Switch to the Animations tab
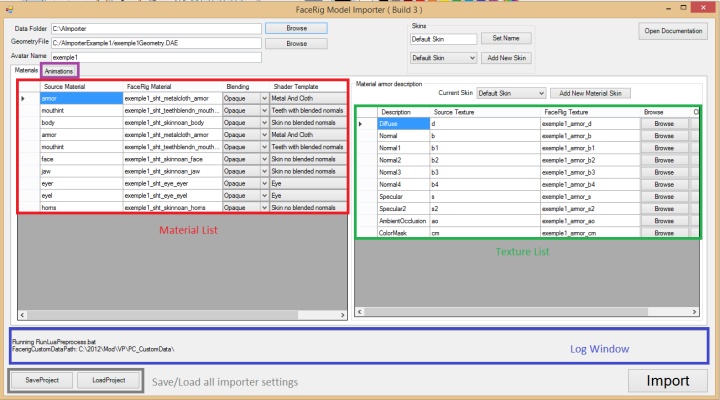This screenshot has height=400, width=720. (x=59, y=71)
